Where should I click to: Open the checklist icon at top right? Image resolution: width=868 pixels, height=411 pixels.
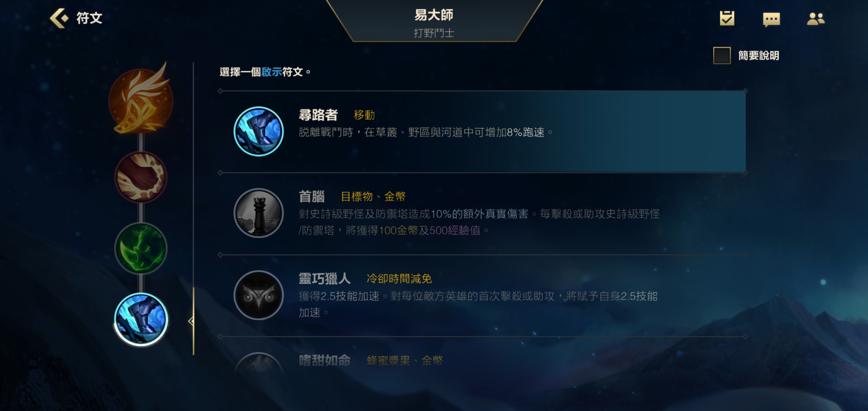(x=727, y=18)
